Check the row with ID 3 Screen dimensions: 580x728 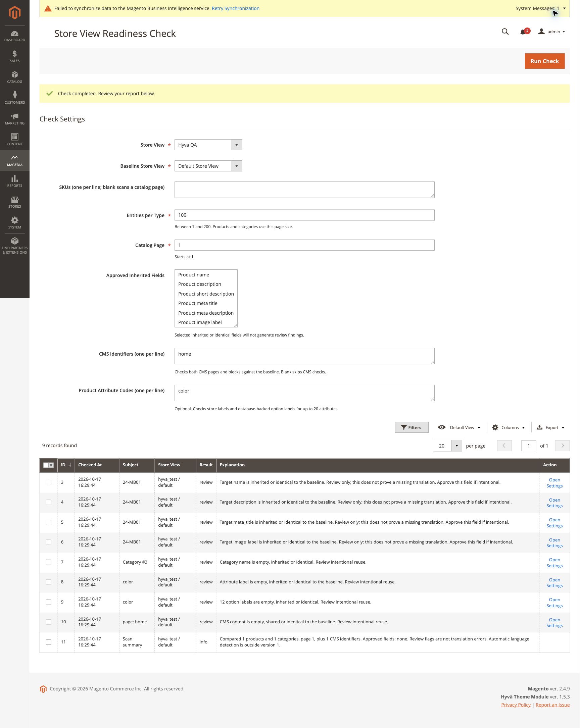tap(49, 482)
